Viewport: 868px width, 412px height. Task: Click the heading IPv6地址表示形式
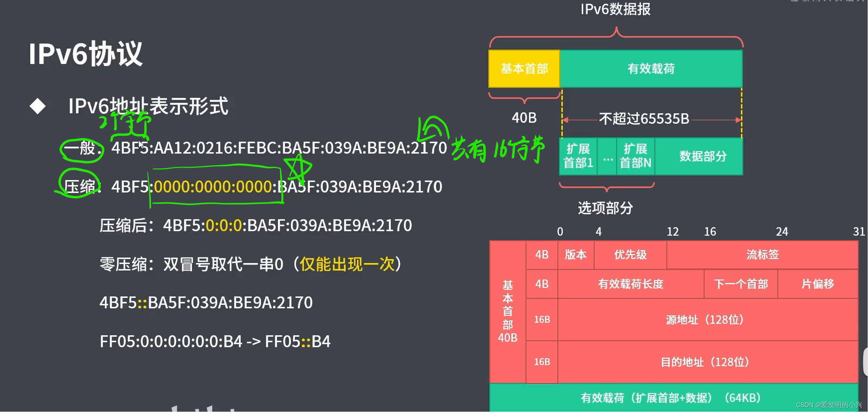(x=148, y=106)
